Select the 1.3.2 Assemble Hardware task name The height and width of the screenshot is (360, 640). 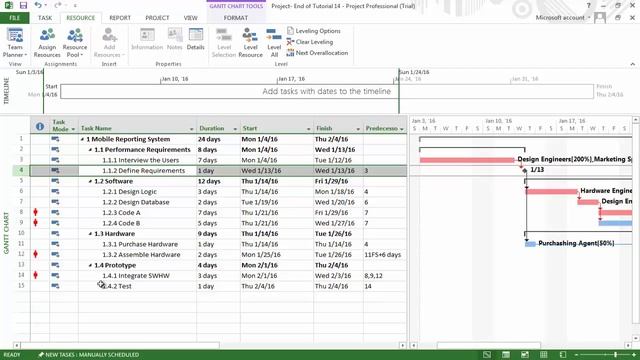(x=141, y=255)
